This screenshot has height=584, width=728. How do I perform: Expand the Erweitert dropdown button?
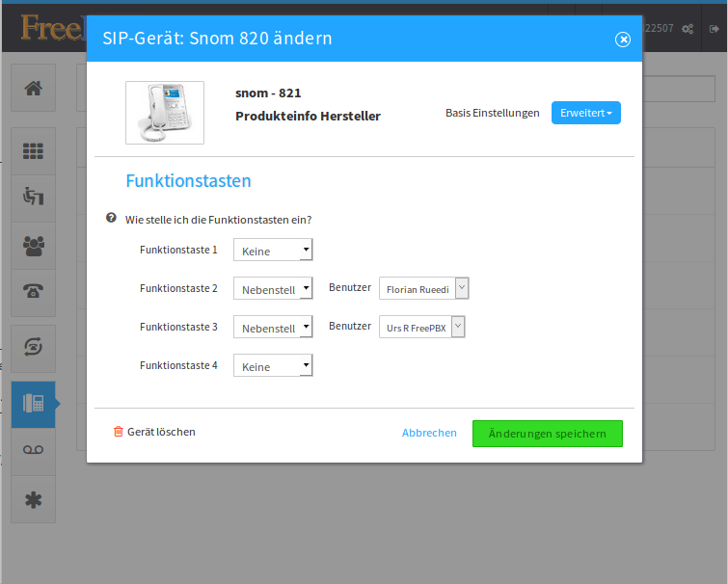[586, 113]
